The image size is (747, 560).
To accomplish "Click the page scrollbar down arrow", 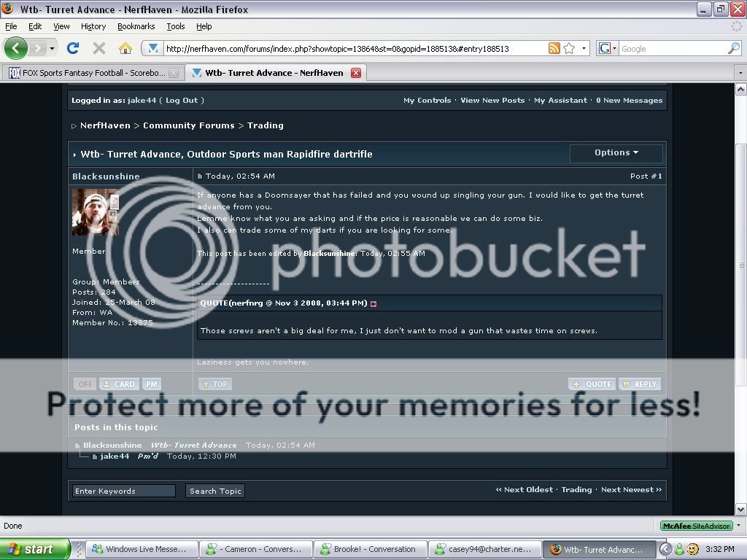I will click(741, 509).
